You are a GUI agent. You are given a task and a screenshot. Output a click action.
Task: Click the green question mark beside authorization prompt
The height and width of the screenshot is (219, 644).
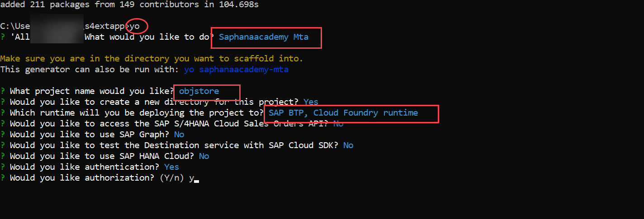(3, 178)
